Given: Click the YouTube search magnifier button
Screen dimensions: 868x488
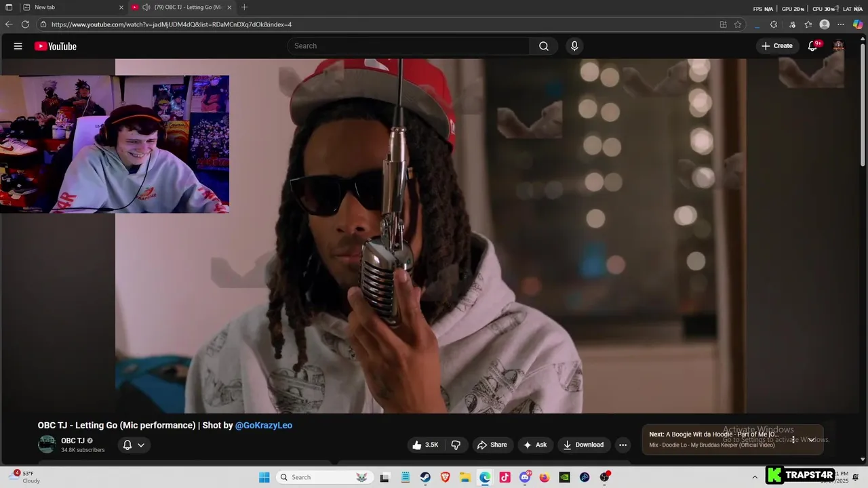Looking at the screenshot, I should (x=544, y=46).
